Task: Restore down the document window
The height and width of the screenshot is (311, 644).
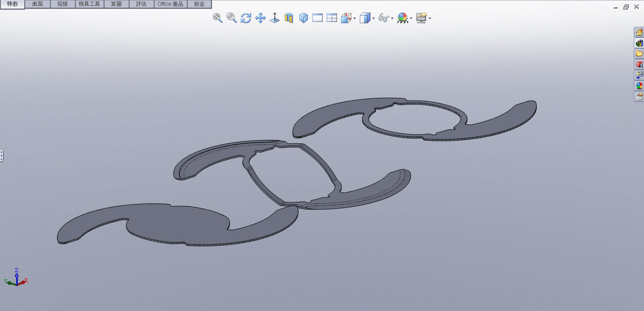Action: [x=626, y=7]
